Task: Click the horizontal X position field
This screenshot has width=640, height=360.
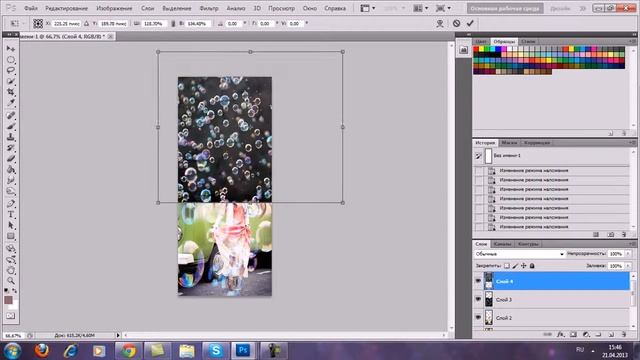Action: (x=67, y=24)
